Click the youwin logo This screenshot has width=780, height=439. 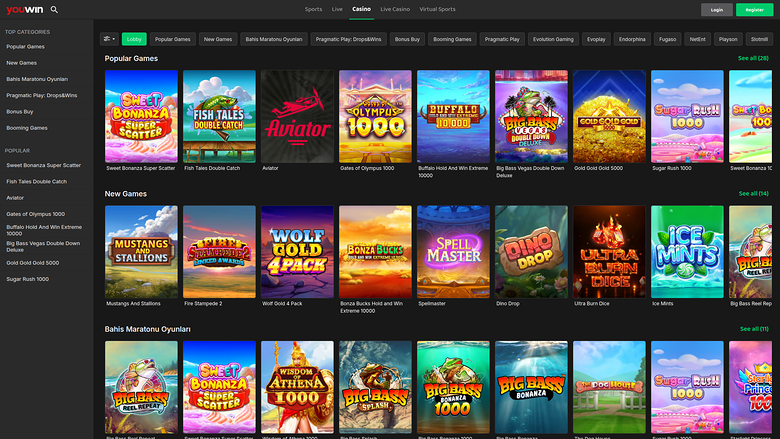point(25,9)
